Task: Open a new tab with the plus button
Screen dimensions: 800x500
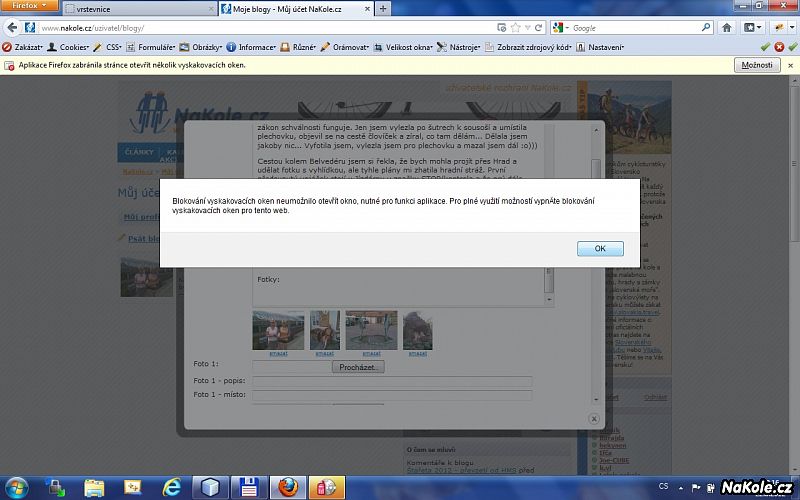Action: point(383,9)
